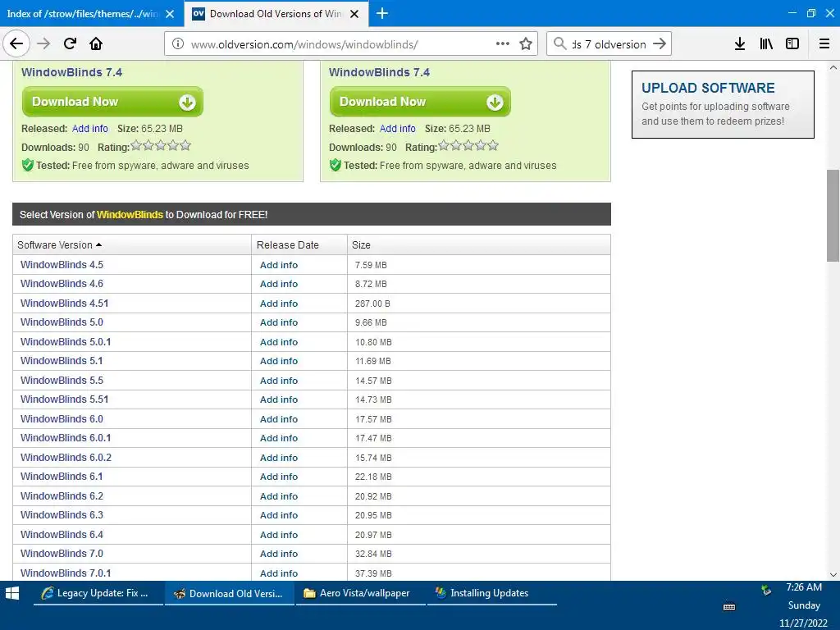This screenshot has width=840, height=630.
Task: Click the taskbar clock and date
Action: 804,605
